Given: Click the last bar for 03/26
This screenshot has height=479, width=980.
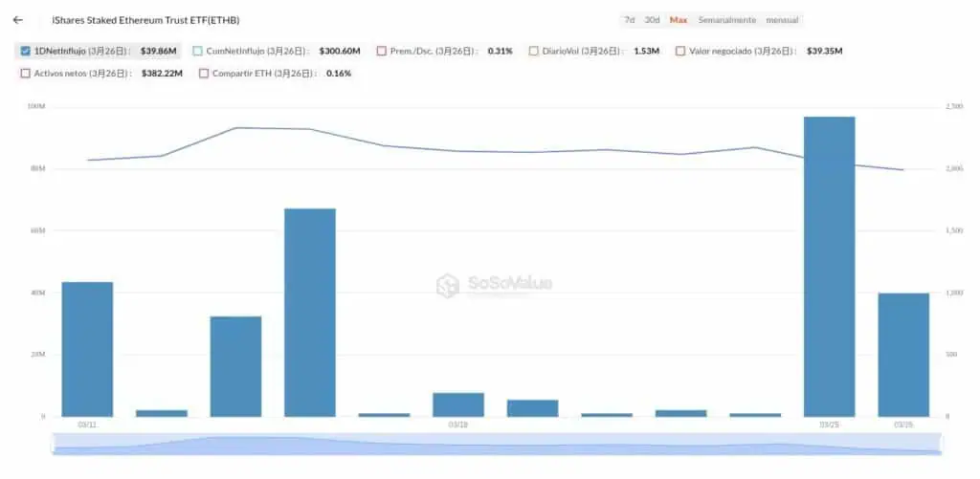Looking at the screenshot, I should [x=903, y=354].
